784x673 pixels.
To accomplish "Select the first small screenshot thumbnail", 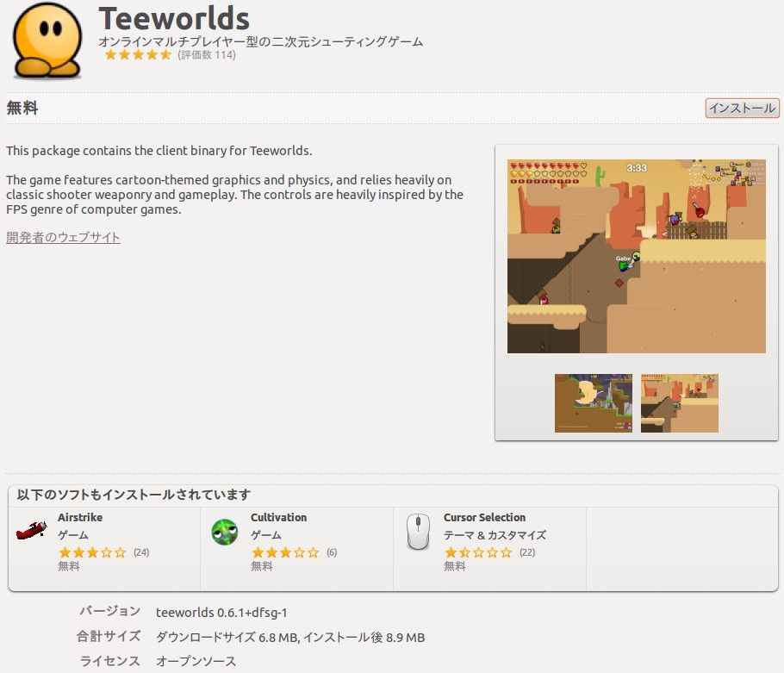I will 593,403.
